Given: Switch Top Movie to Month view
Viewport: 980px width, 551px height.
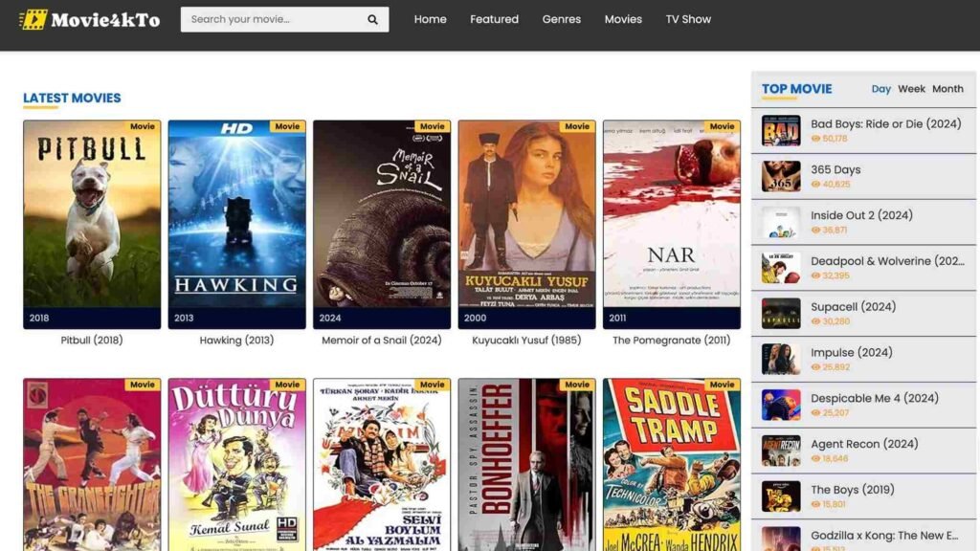Looking at the screenshot, I should (x=947, y=89).
